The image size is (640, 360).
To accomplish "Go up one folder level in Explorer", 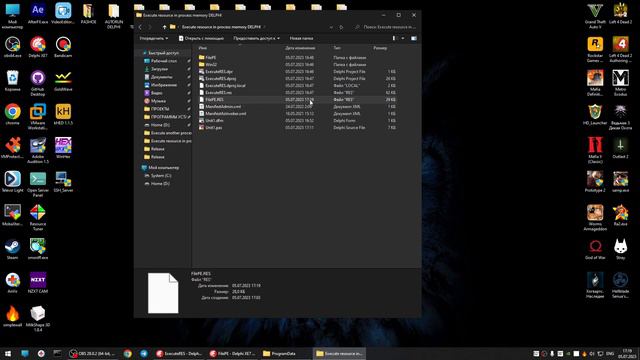I will pos(164,27).
